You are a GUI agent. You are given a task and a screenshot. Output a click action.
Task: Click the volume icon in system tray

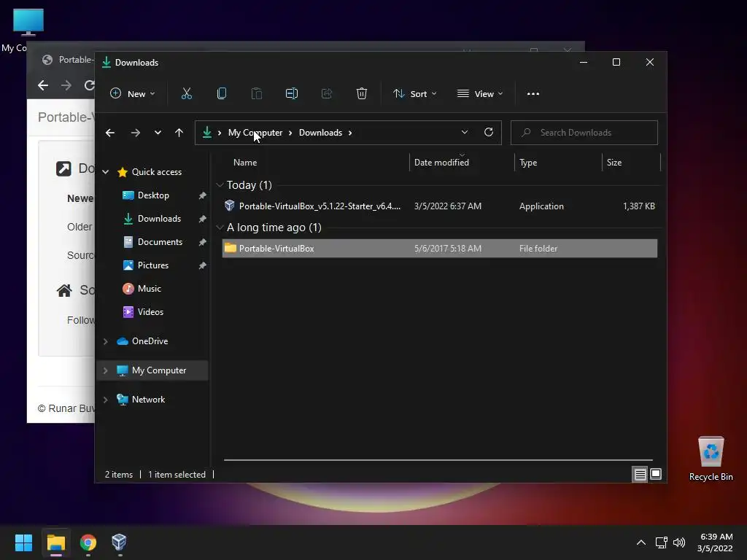click(x=679, y=542)
